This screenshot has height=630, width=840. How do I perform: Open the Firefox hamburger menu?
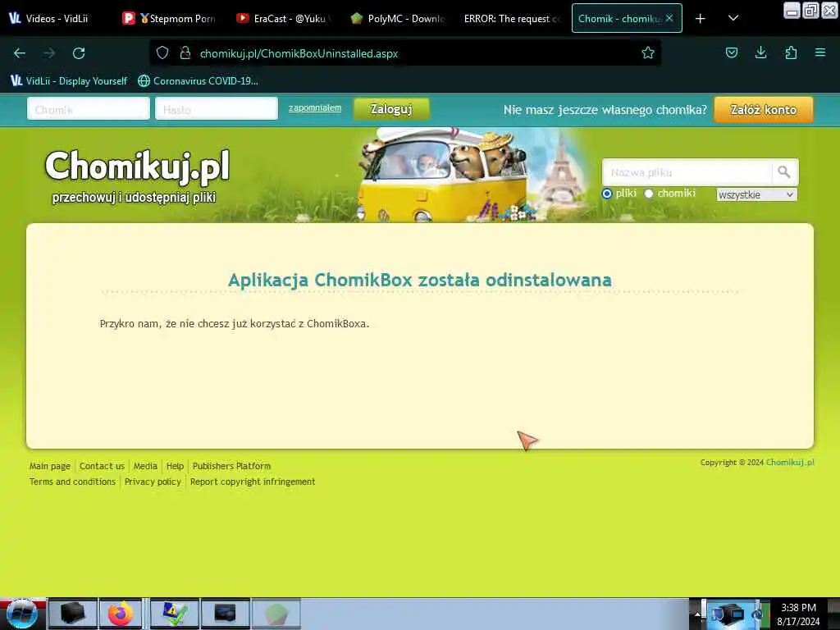pos(820,52)
